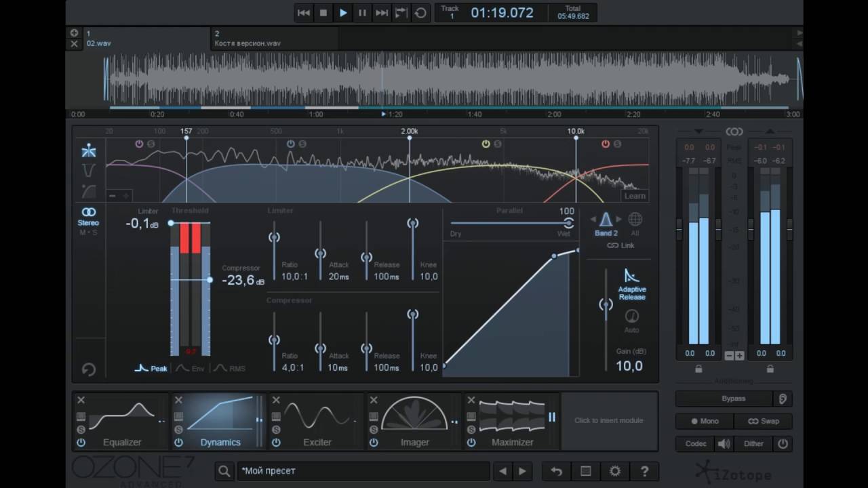Select the 2.00k crossover handle

tap(409, 138)
